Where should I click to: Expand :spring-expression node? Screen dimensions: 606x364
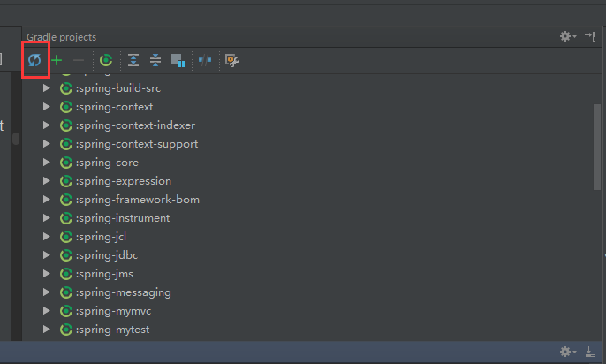pos(46,181)
